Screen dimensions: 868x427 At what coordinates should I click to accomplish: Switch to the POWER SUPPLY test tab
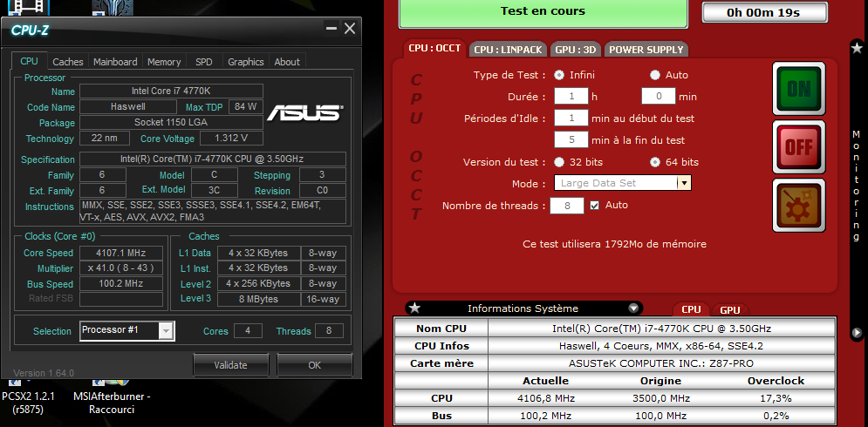(646, 49)
